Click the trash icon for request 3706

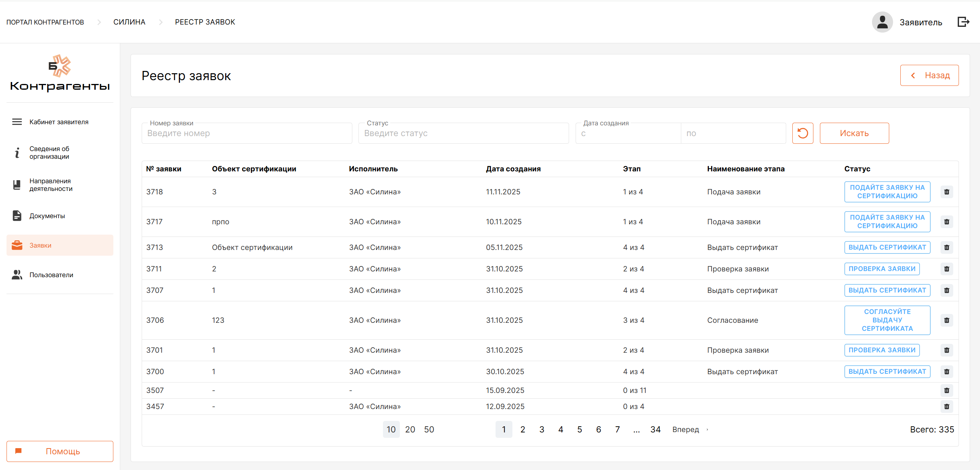(946, 320)
